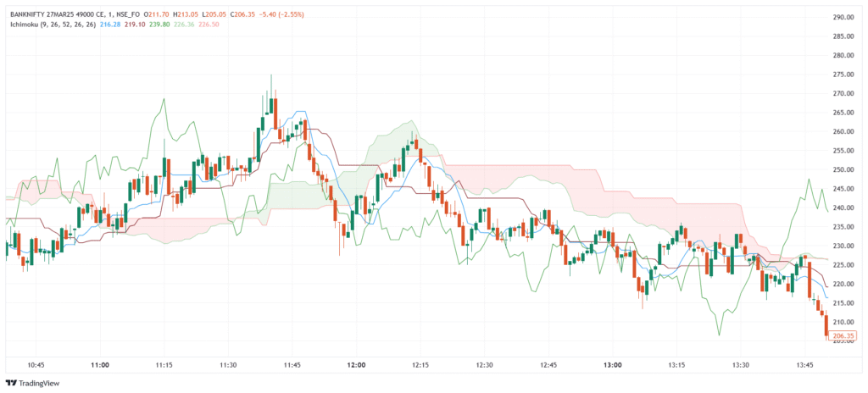Click the 290.00 price scale label
Screen dimensions: 868x393
[x=843, y=17]
